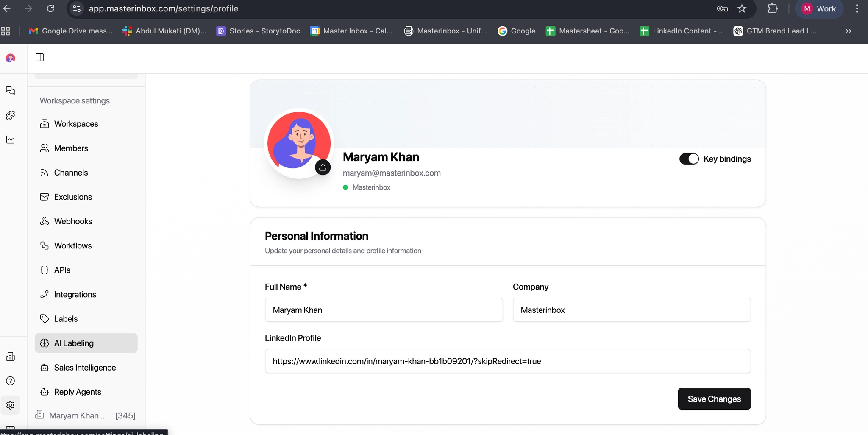Expand the hidden bookmarks chevron

[848, 31]
